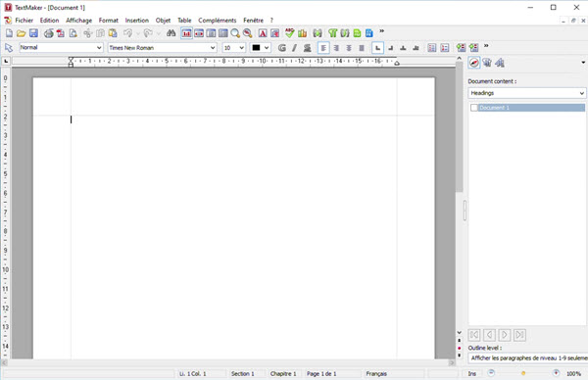Zoom with the magnifying glass icon

coord(235,33)
